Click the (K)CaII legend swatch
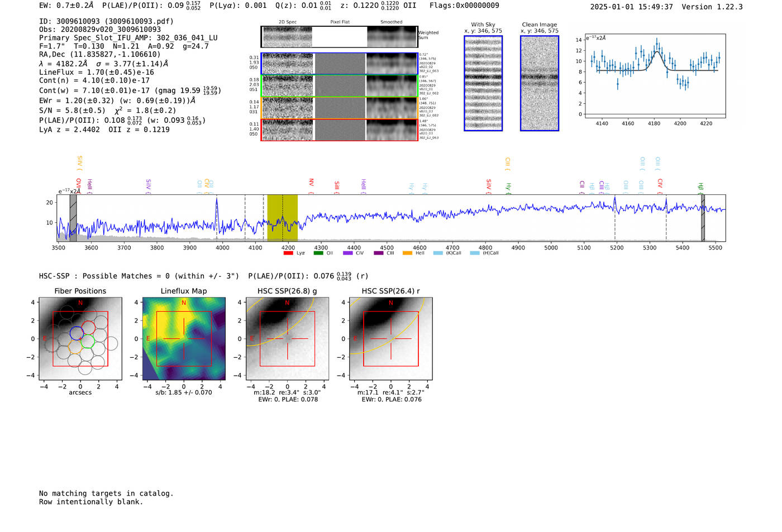Image resolution: width=782 pixels, height=532 pixels. [x=438, y=253]
